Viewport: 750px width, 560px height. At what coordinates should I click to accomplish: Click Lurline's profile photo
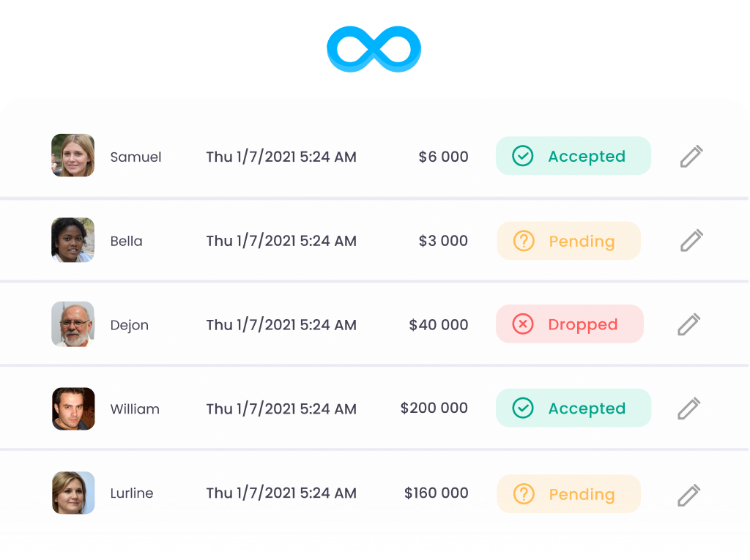point(73,493)
